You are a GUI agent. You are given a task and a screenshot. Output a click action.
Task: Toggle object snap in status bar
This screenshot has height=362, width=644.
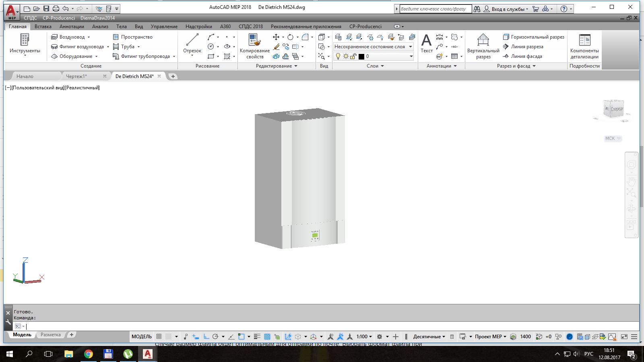click(241, 337)
